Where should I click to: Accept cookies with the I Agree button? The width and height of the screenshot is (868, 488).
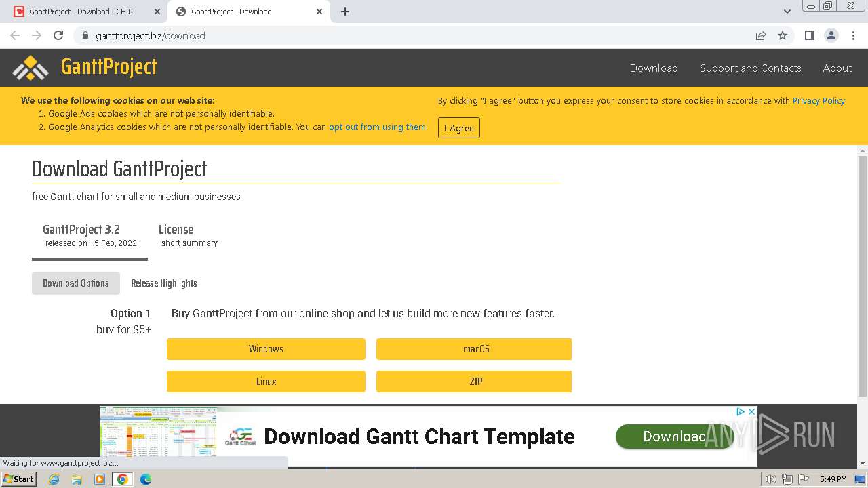tap(459, 128)
